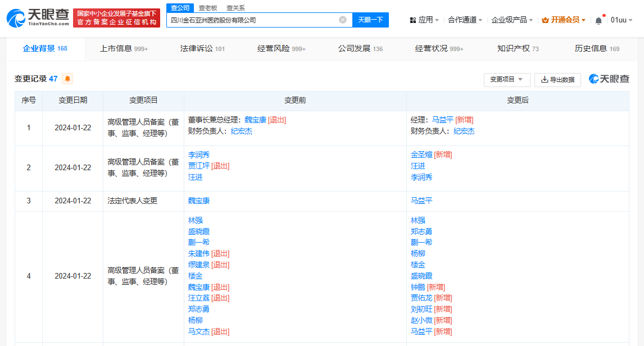Switch to the 经营状况 tab
644x346 pixels.
click(x=439, y=49)
